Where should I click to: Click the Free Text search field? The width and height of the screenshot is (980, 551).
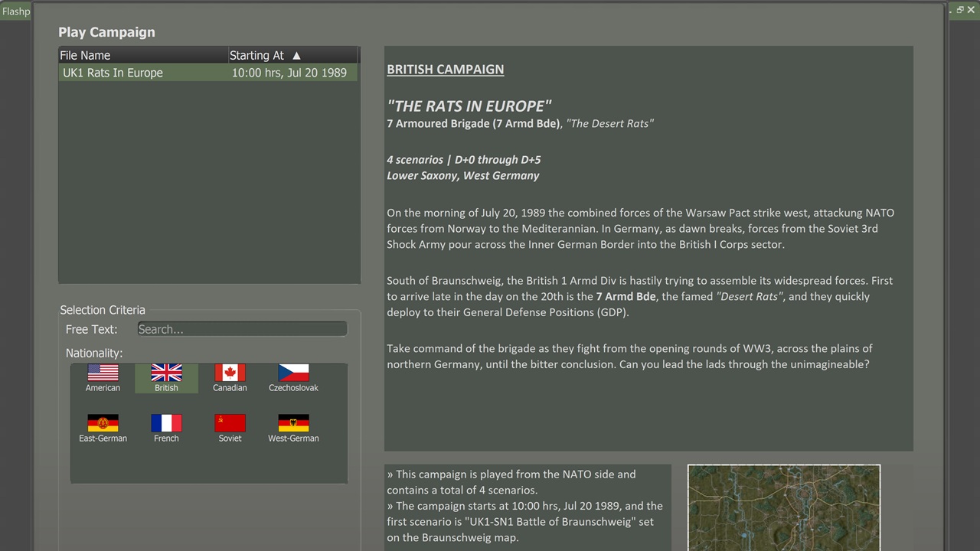[x=242, y=329]
